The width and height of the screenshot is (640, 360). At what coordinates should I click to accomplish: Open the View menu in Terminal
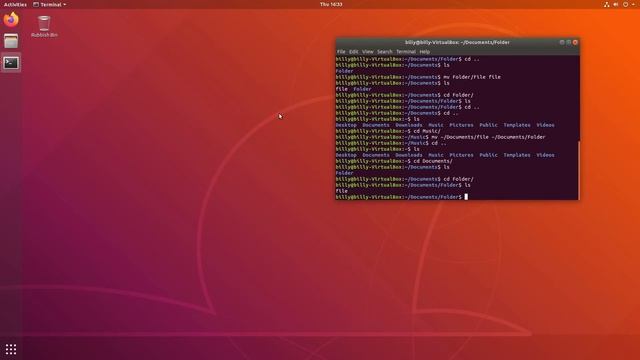click(367, 52)
